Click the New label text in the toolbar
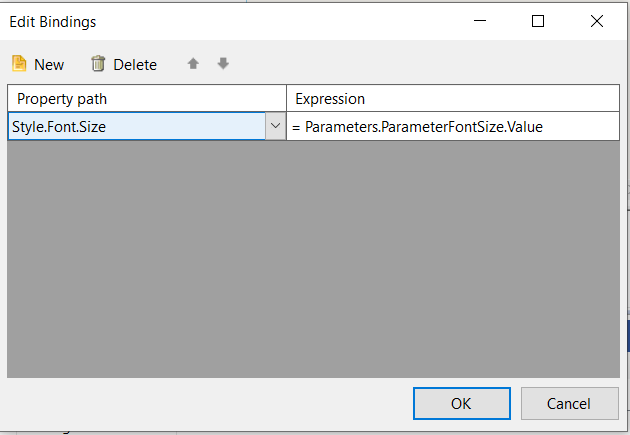This screenshot has height=435, width=630. 49,65
